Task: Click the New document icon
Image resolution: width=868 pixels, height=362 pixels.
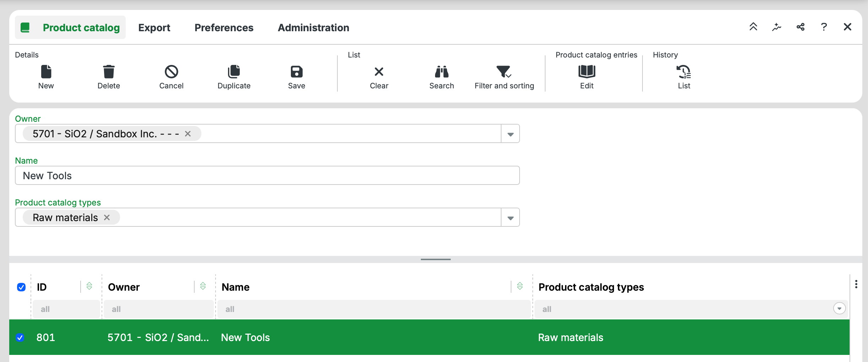Action: (x=46, y=72)
